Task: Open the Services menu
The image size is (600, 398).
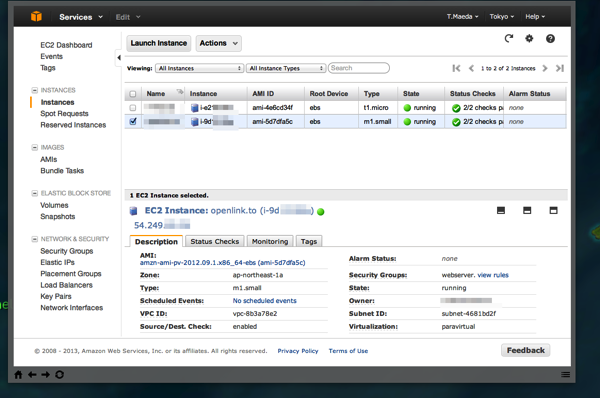Action: tap(81, 17)
